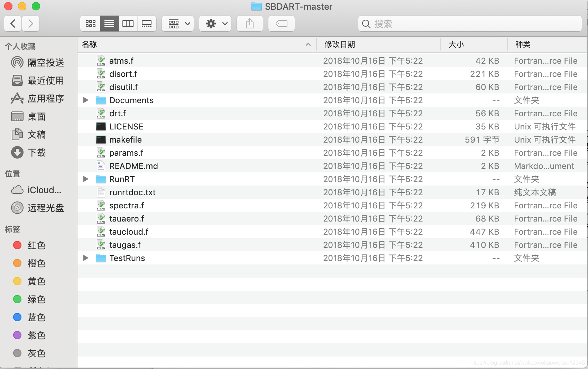The height and width of the screenshot is (369, 588).
Task: Select the spectra.f file icon
Action: point(101,205)
